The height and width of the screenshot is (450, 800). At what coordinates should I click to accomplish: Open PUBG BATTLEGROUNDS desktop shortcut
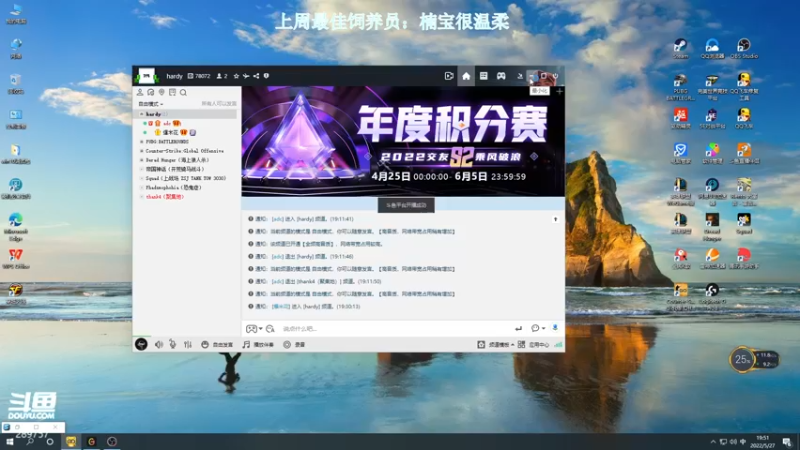tap(681, 87)
